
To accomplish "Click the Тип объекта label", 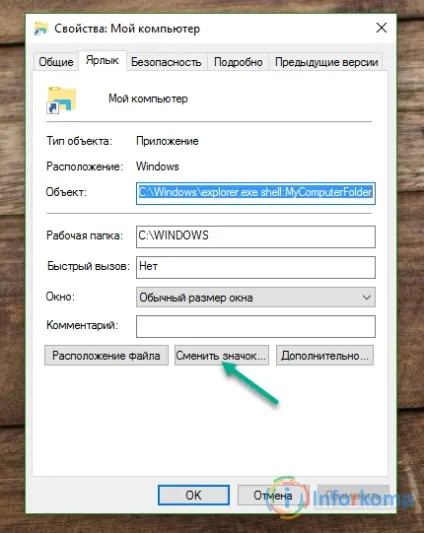I will (x=79, y=141).
